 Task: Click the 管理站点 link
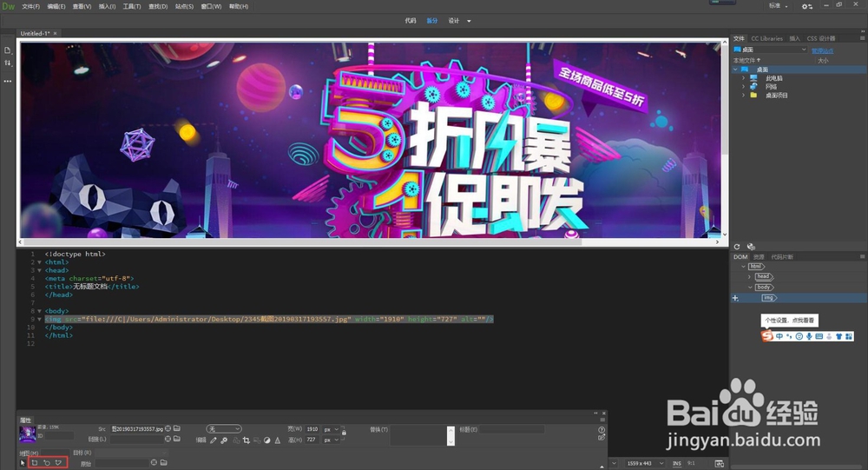click(822, 50)
